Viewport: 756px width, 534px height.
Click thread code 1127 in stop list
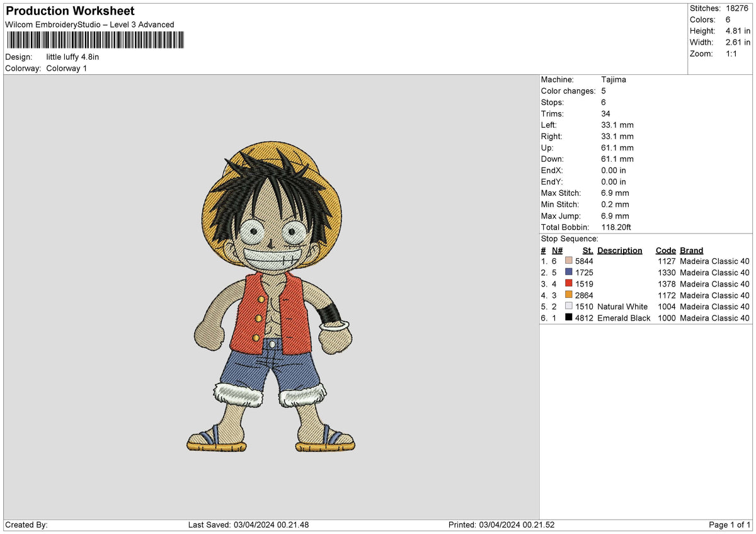tap(667, 261)
